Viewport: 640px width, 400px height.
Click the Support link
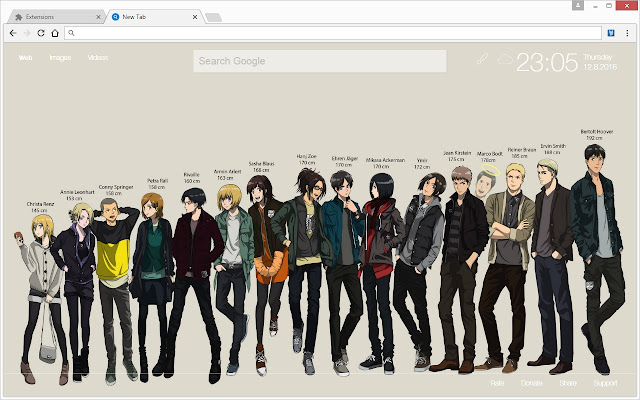(x=605, y=383)
